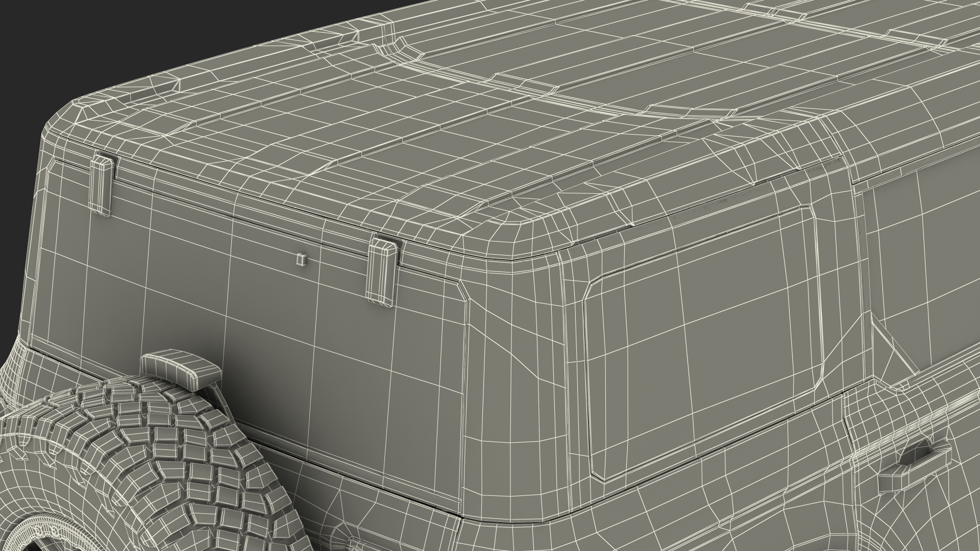Click the right rear window hinge
Image resolution: width=980 pixels, height=551 pixels.
click(383, 273)
